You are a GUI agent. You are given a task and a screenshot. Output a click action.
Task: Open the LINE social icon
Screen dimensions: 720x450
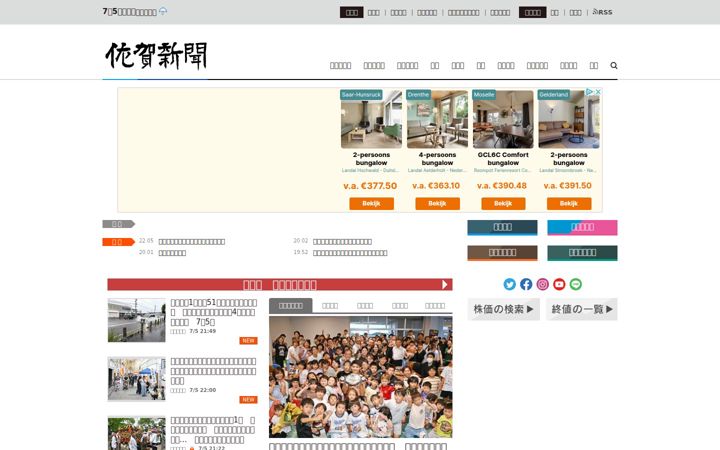(x=575, y=284)
